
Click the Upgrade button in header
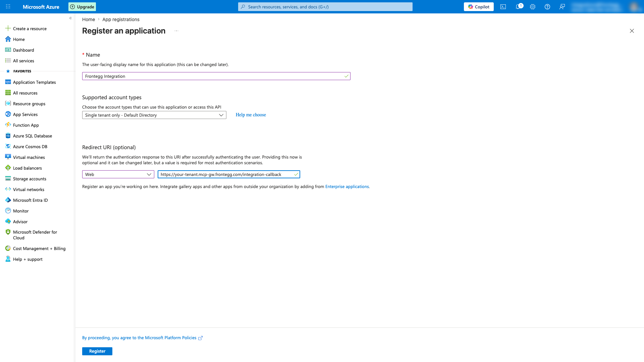point(82,7)
